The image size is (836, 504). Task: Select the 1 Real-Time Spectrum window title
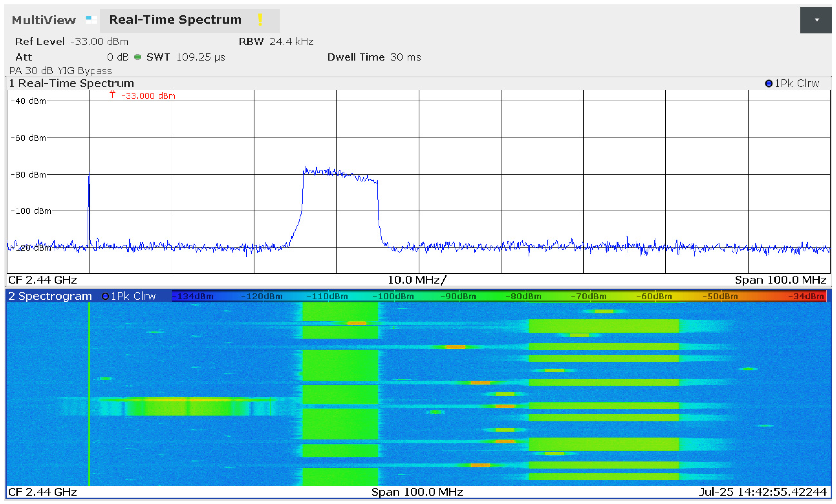pos(72,83)
